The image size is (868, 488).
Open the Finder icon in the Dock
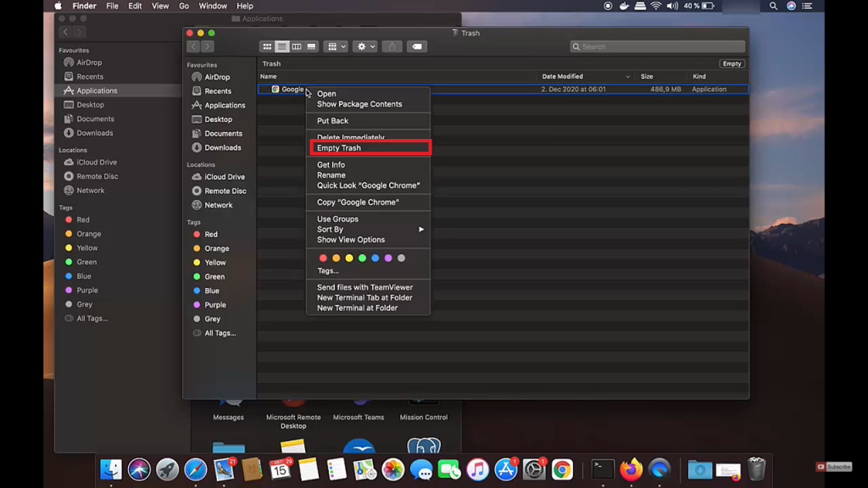coord(111,469)
